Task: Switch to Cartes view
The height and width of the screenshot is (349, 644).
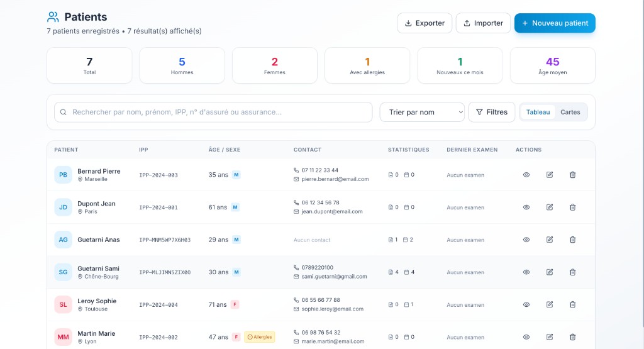Action: (570, 112)
